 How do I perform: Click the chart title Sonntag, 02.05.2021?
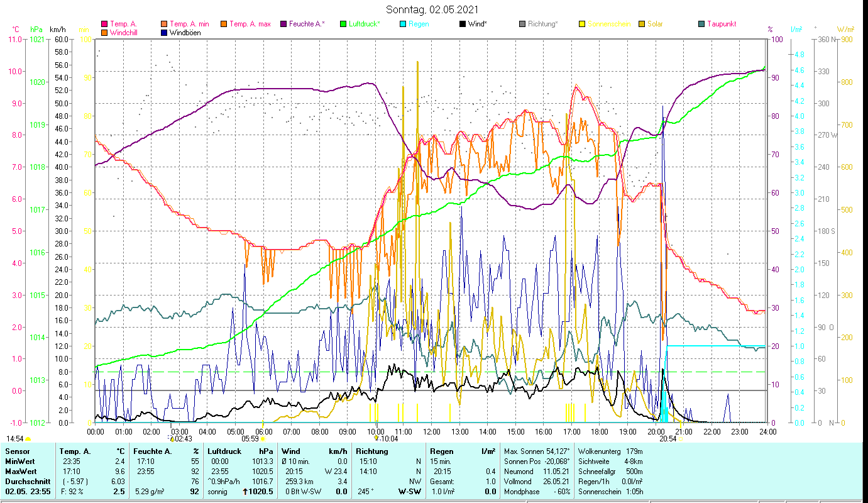click(x=434, y=10)
